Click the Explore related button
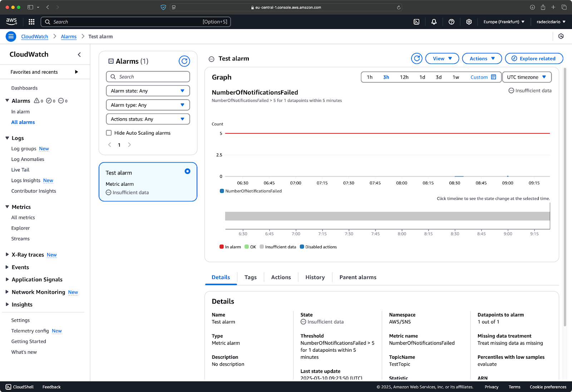The width and height of the screenshot is (572, 392). coord(534,59)
